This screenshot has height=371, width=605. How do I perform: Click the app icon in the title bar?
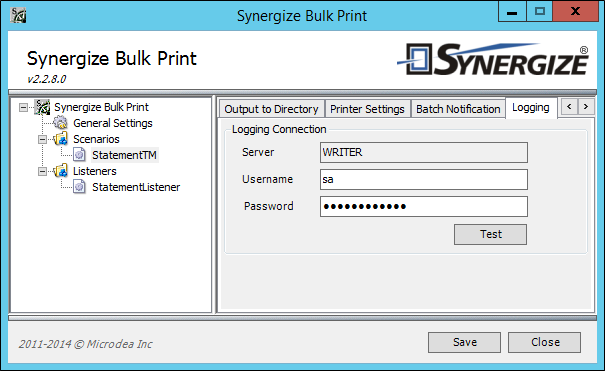pyautogui.click(x=18, y=15)
